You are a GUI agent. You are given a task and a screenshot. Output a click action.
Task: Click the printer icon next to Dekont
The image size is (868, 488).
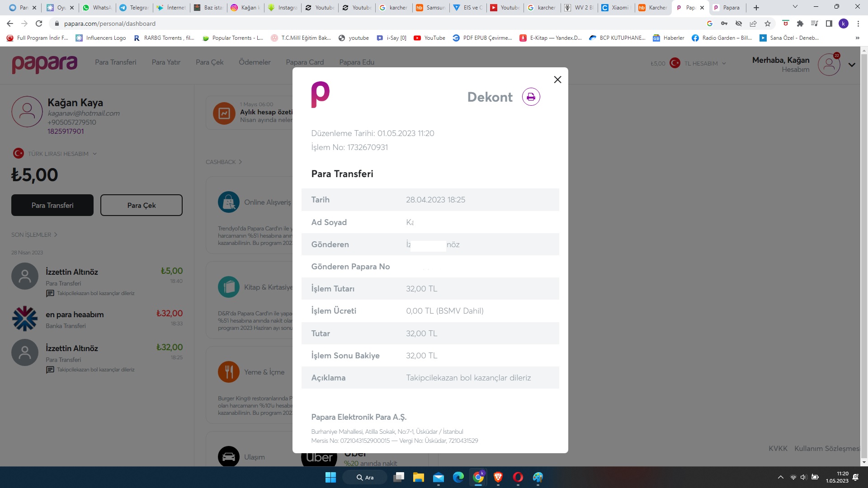(531, 97)
